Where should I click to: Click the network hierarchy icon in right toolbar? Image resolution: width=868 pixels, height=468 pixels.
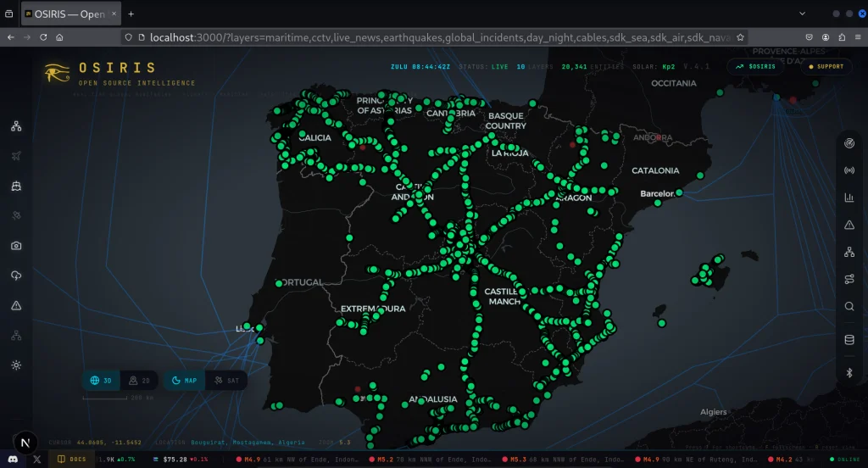(x=849, y=252)
